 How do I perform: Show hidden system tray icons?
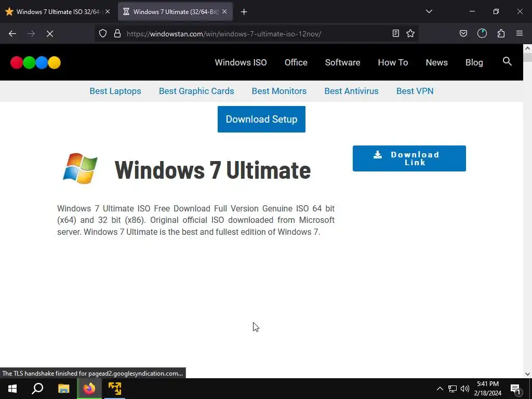point(440,389)
